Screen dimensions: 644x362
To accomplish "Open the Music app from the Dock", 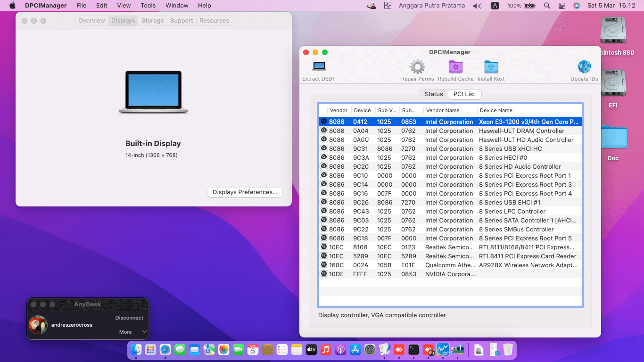I will point(326,349).
